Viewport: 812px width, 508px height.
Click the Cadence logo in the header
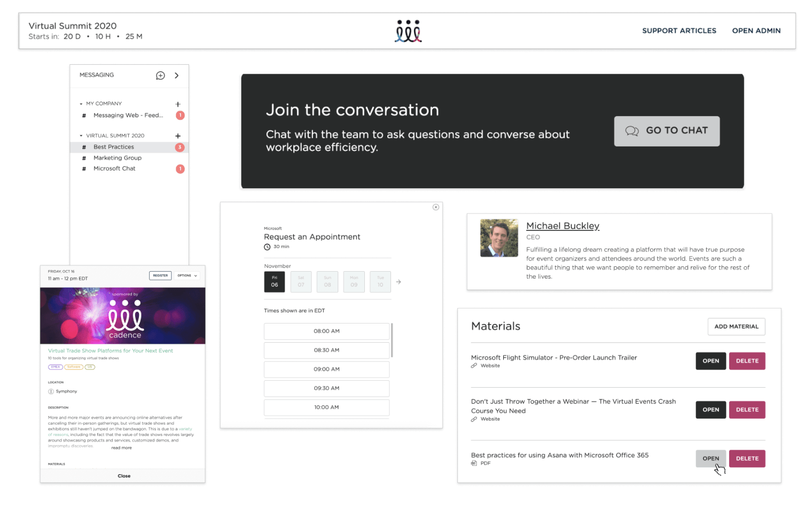pyautogui.click(x=408, y=31)
